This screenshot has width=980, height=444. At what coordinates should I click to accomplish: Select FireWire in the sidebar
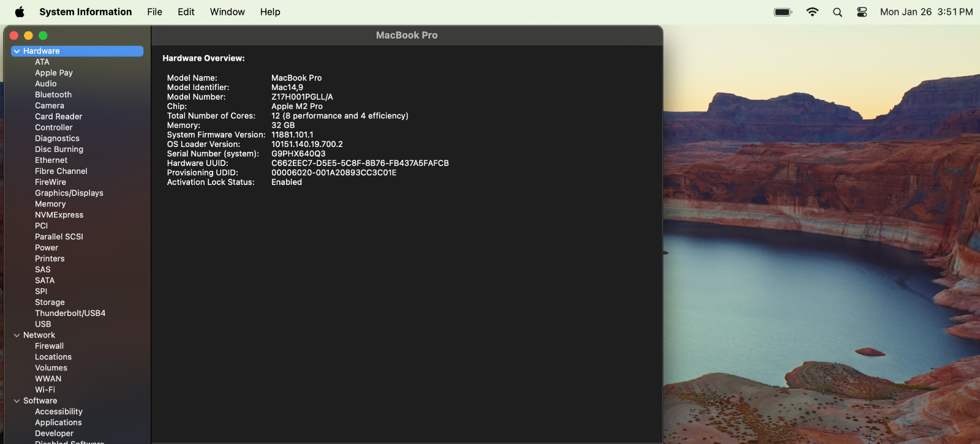point(51,182)
